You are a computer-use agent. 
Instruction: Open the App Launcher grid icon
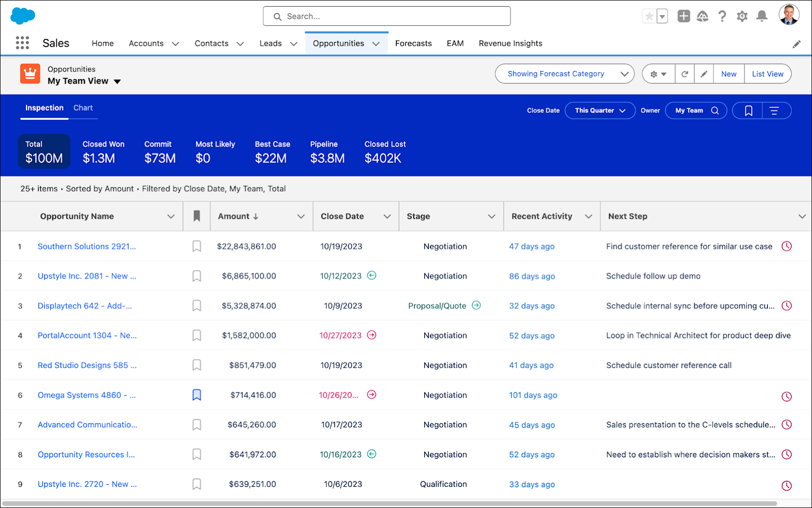(x=22, y=43)
